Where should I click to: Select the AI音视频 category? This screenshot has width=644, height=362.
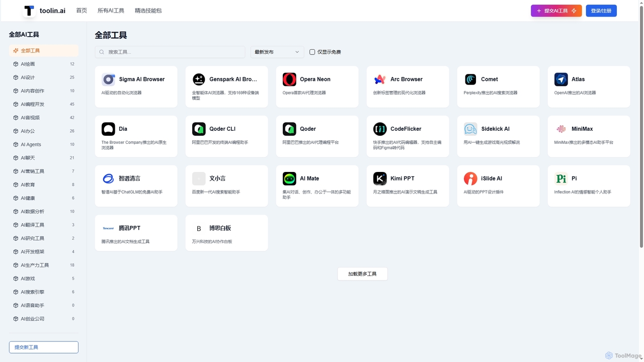click(43, 118)
